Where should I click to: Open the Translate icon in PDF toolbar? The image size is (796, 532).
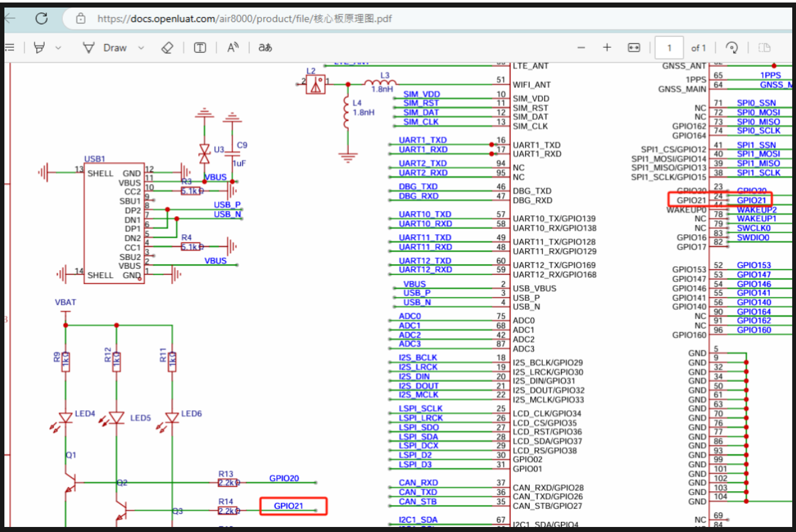(x=265, y=48)
